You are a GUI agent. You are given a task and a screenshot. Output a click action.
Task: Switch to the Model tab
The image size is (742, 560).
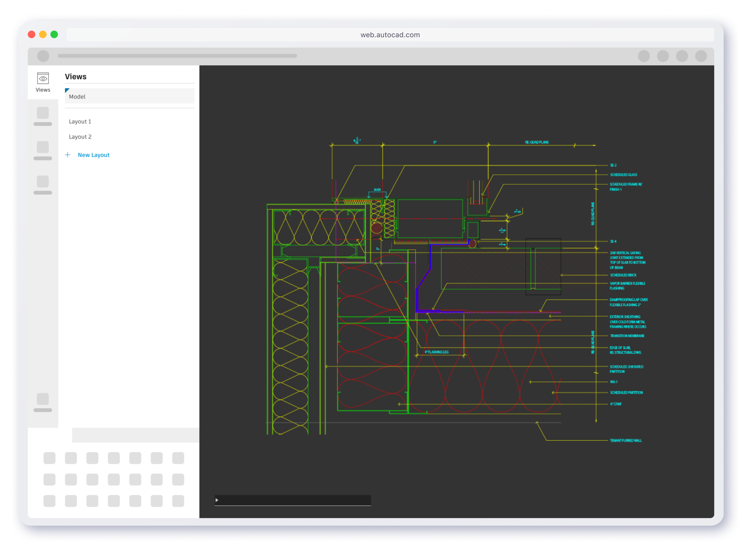pyautogui.click(x=77, y=96)
